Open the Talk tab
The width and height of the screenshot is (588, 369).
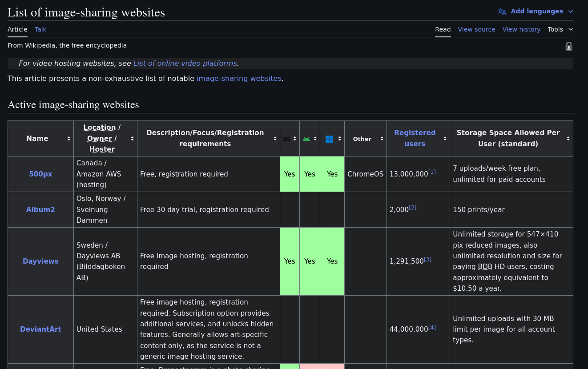click(x=40, y=29)
